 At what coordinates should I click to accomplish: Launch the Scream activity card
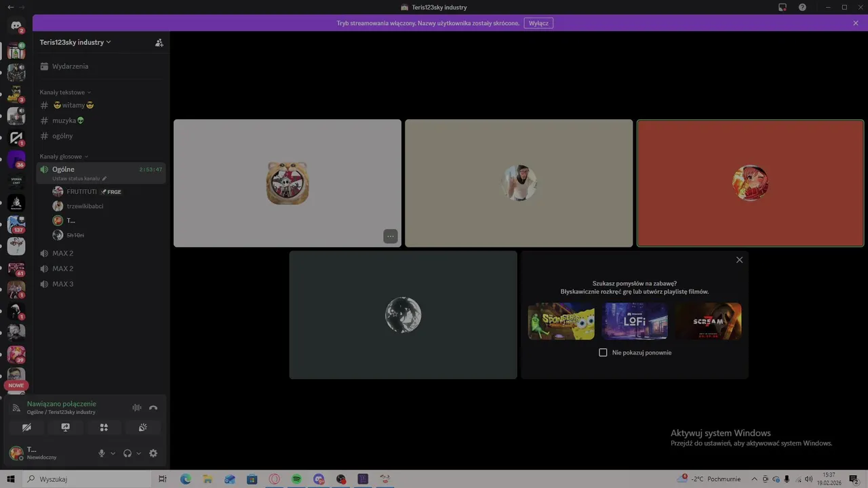(708, 321)
